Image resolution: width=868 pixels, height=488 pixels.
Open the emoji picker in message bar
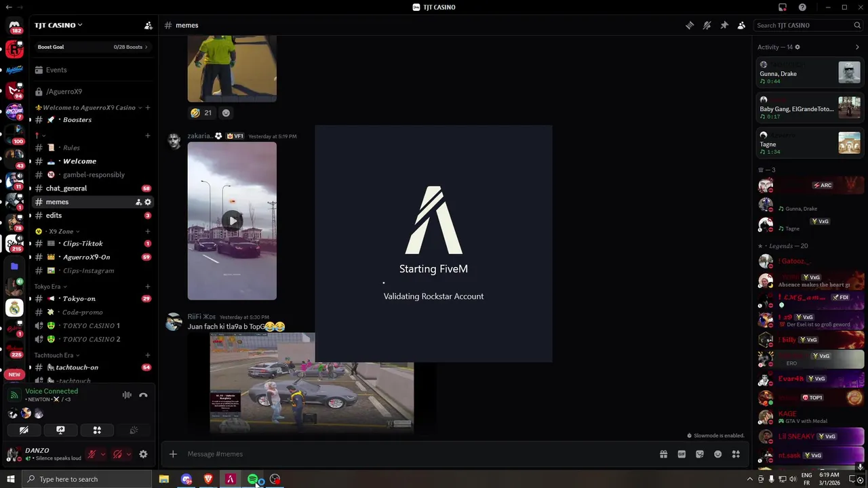coord(717,454)
